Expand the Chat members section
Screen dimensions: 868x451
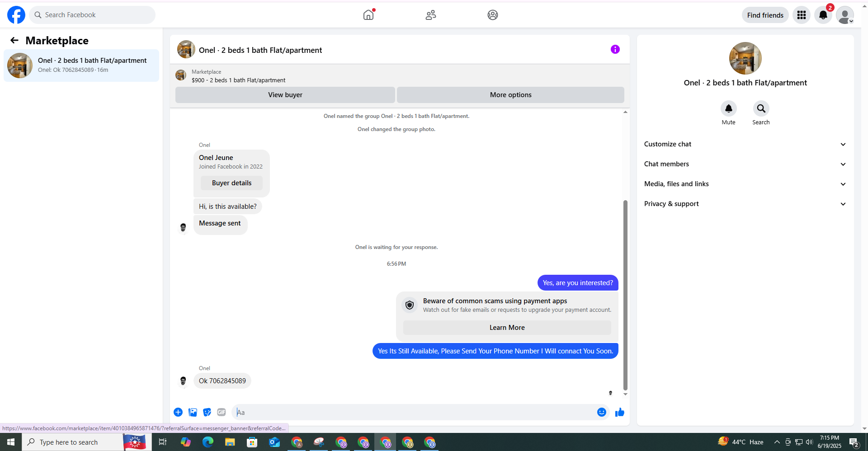click(745, 164)
